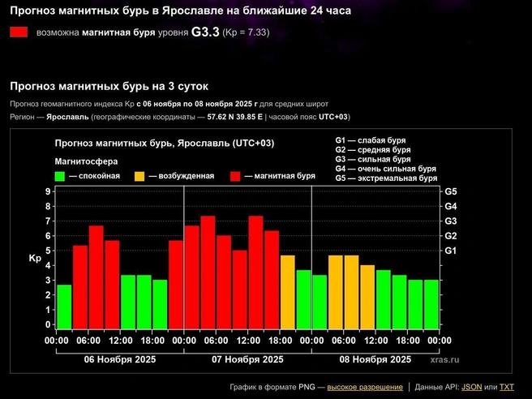
Task: Click the 'G2 — средняя буря' legend entry
Action: (x=373, y=150)
